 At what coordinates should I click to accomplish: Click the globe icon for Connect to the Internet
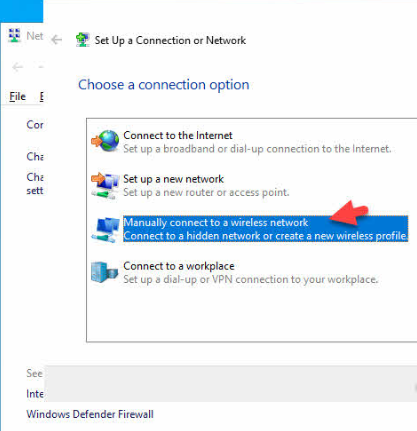[x=105, y=141]
